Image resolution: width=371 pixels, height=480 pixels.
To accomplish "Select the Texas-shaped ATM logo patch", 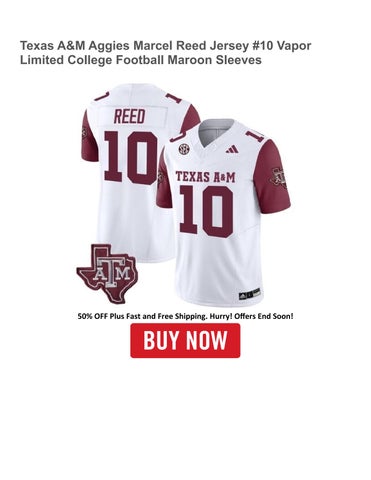I will tap(107, 274).
